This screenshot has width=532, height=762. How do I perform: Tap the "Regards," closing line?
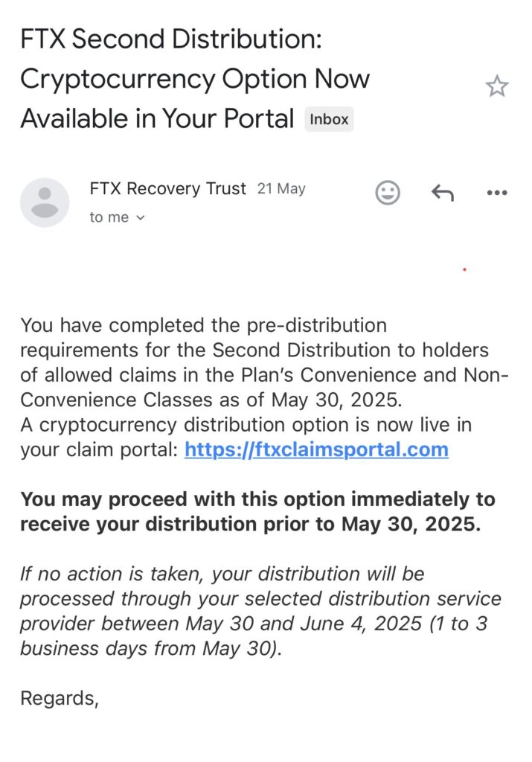60,698
